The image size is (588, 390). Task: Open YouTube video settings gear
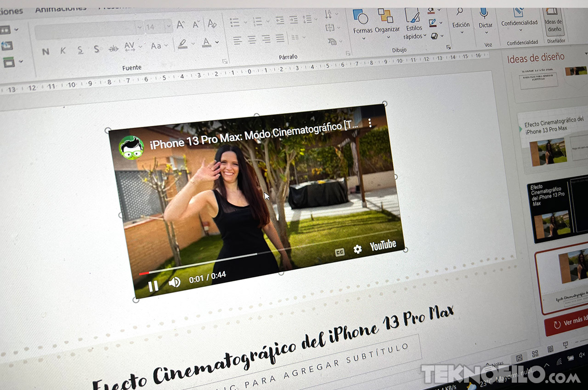coord(357,249)
